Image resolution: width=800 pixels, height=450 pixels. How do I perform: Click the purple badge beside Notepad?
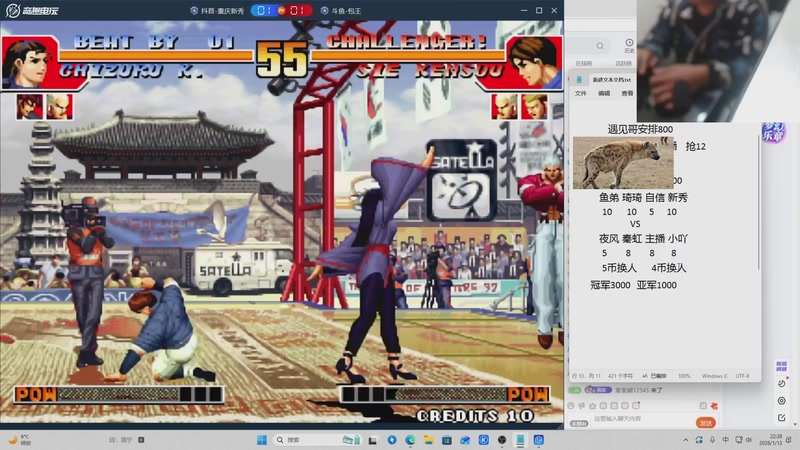tap(773, 132)
